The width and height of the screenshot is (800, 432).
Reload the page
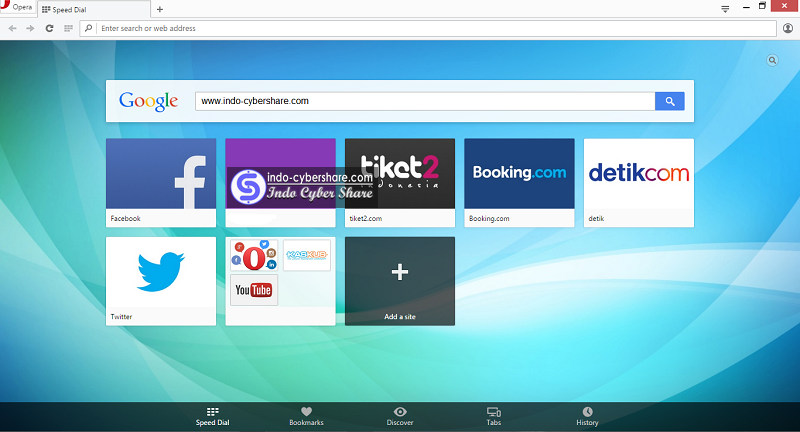tap(49, 29)
